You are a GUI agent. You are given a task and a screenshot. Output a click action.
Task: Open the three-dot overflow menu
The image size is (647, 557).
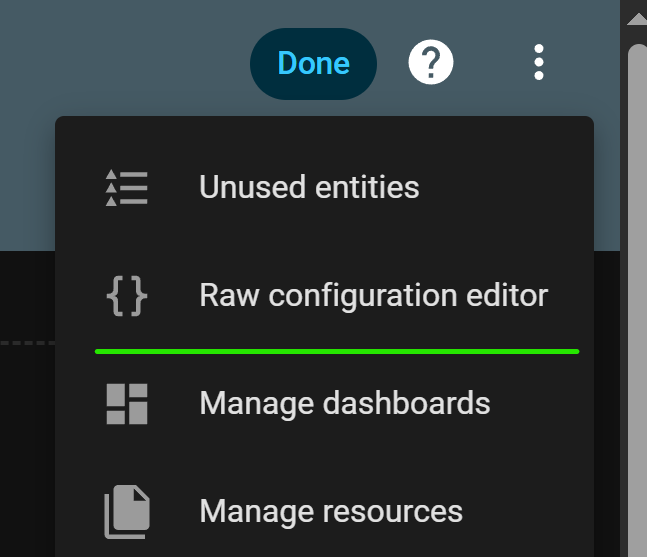point(539,63)
